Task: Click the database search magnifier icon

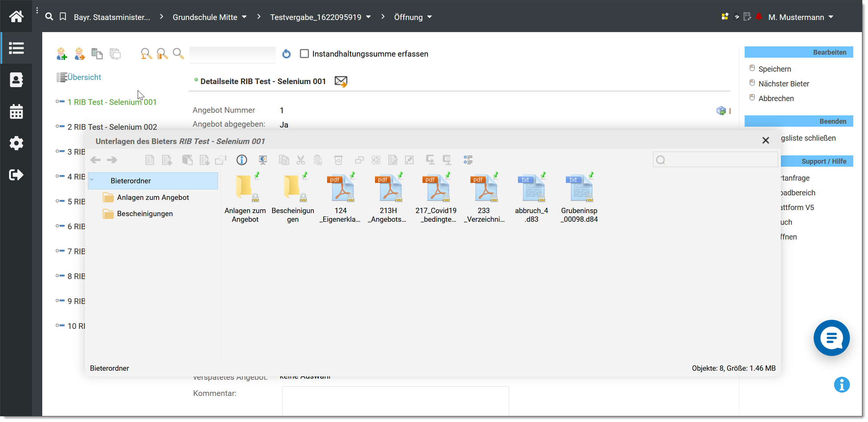Action: (x=162, y=54)
